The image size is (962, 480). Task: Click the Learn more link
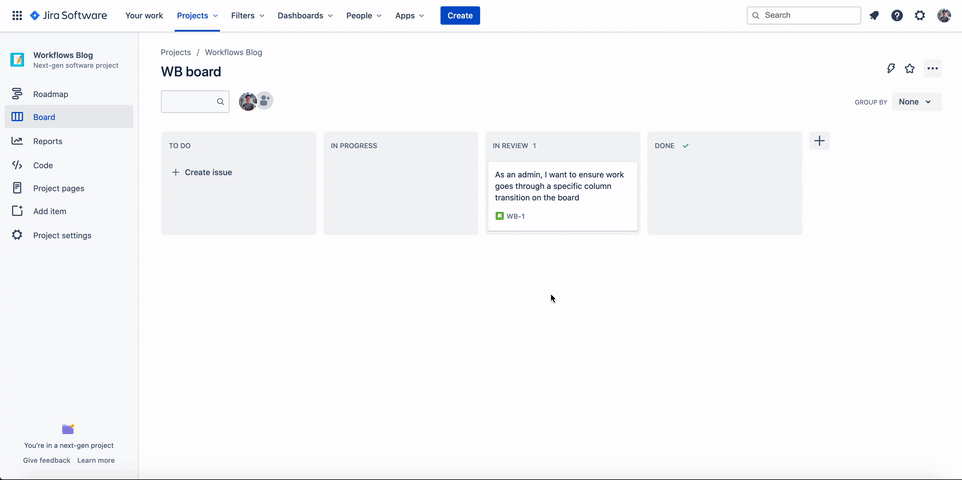click(96, 460)
